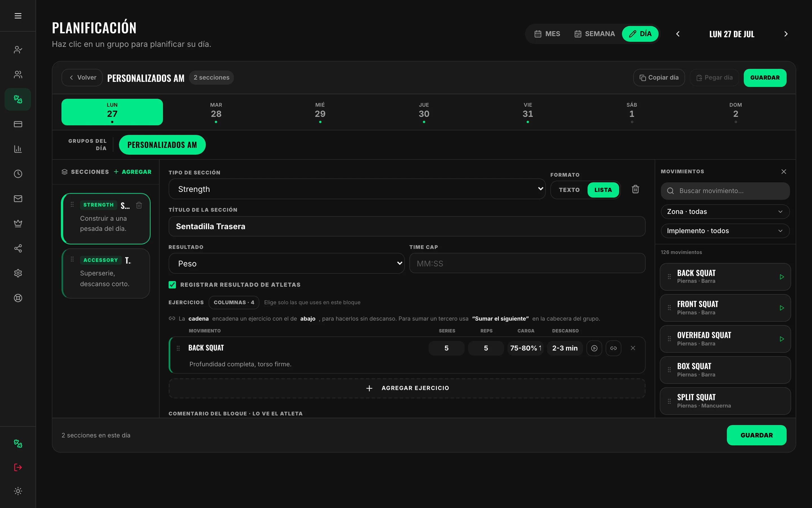Go to next day arrow
Screen dimensions: 812x508
(x=785, y=34)
